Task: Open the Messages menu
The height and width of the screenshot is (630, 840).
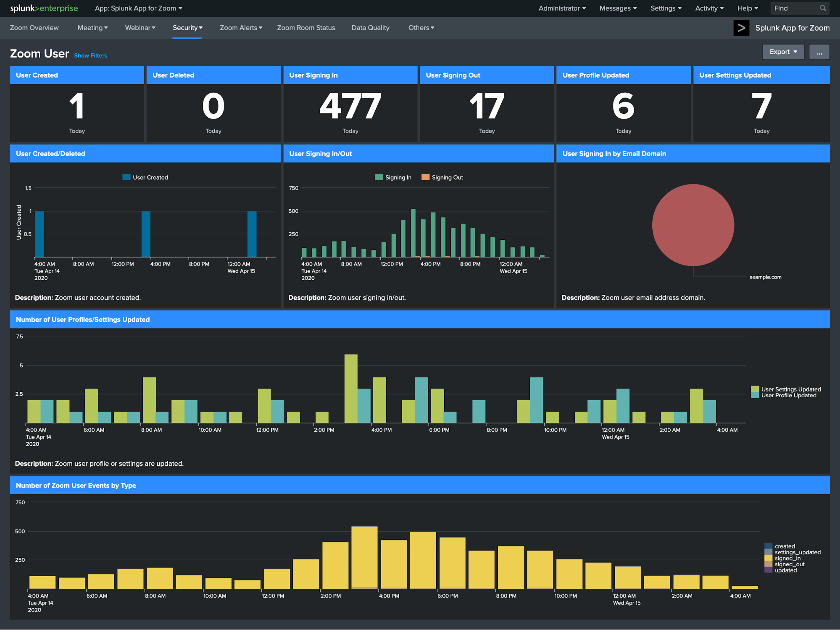Action: tap(618, 8)
